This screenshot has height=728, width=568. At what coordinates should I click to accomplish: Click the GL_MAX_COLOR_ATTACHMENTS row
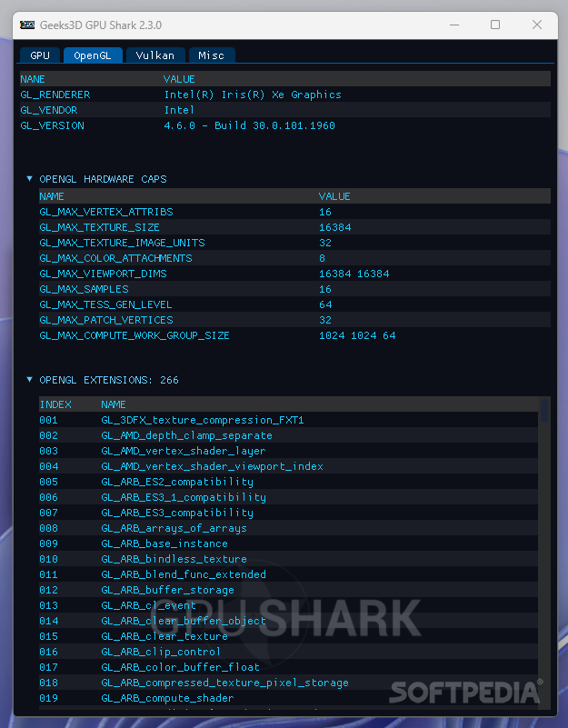pyautogui.click(x=295, y=258)
